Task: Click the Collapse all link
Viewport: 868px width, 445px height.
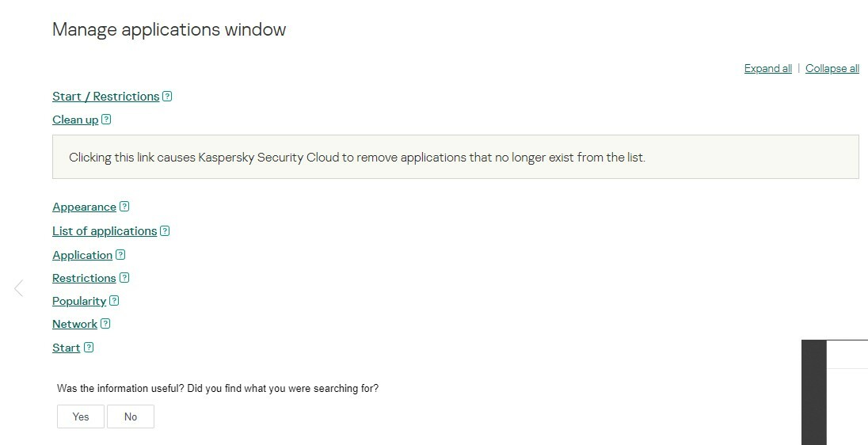Action: pos(832,69)
